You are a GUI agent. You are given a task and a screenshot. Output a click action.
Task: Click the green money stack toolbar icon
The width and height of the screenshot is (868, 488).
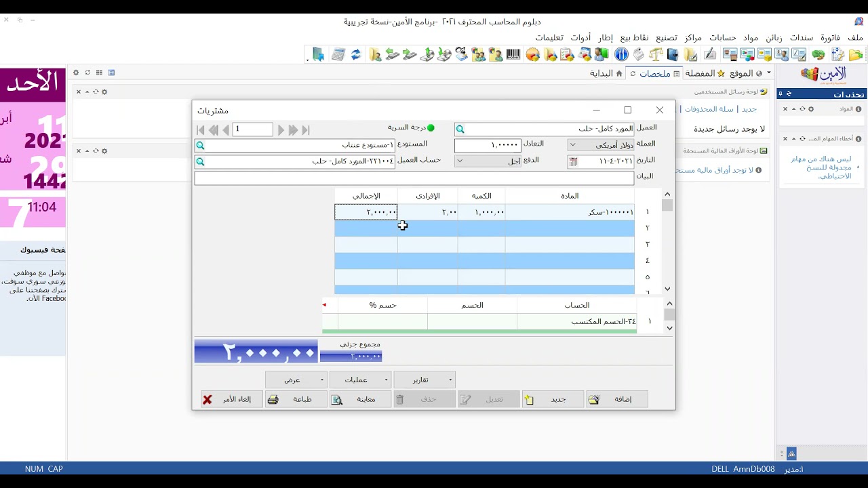coord(818,54)
